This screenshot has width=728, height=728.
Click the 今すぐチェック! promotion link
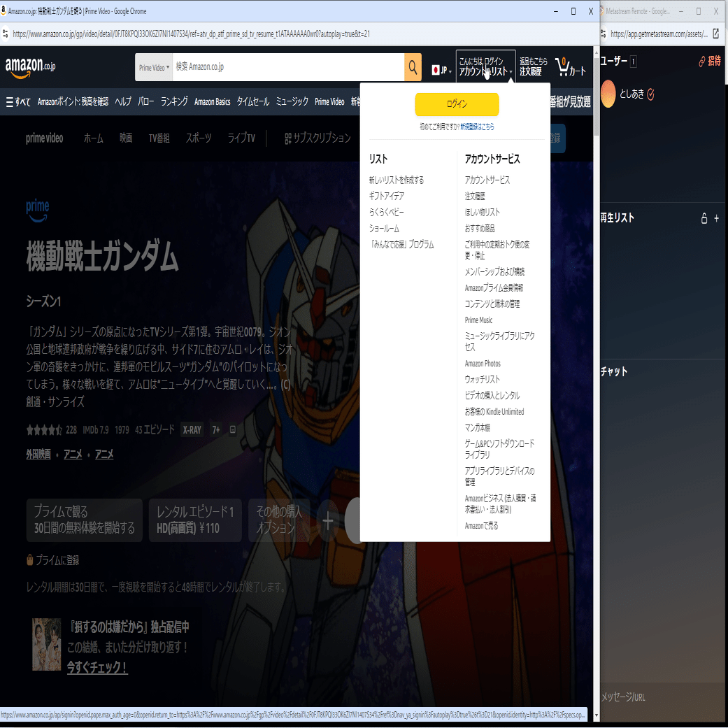click(97, 667)
